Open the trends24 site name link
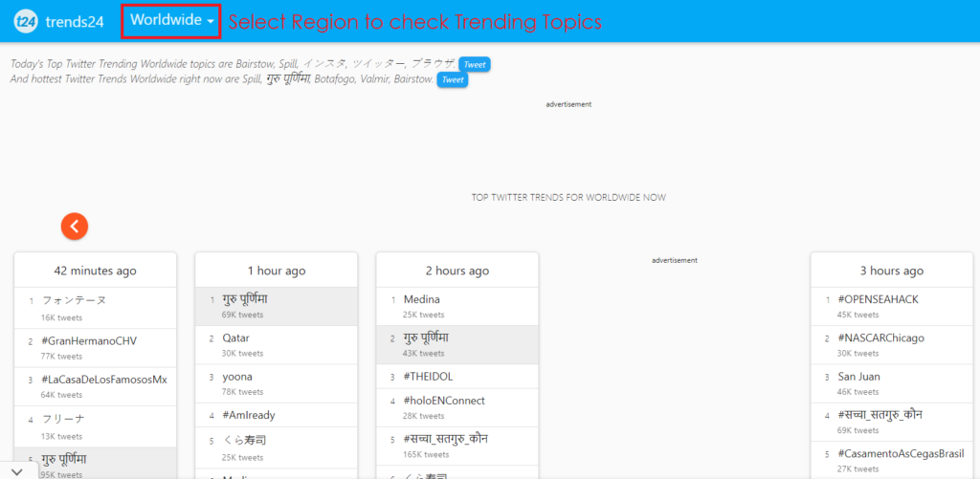 [x=75, y=22]
